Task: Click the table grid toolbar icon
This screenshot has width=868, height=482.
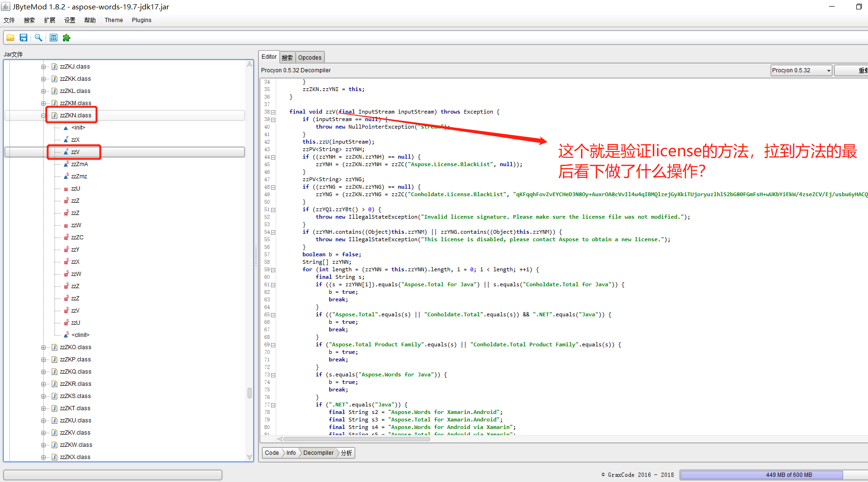Action: click(54, 38)
